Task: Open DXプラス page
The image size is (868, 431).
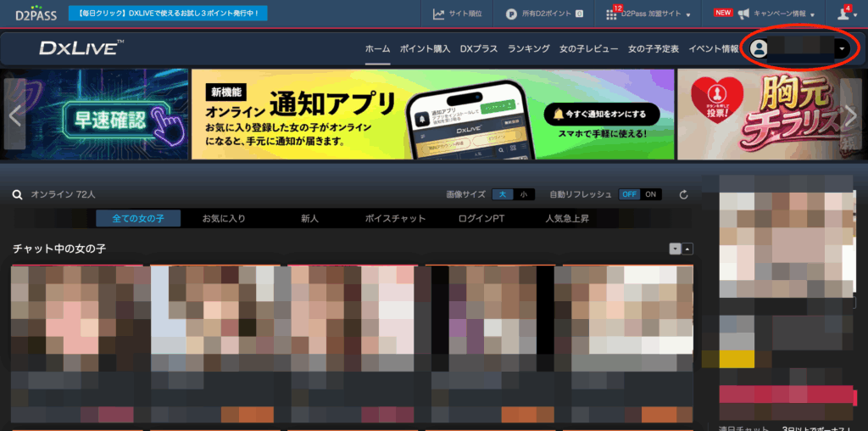Action: point(479,48)
